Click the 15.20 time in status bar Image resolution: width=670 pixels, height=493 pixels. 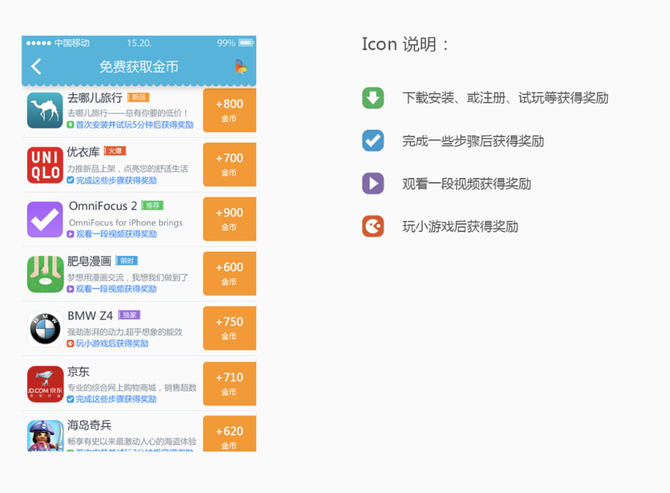pos(139,43)
